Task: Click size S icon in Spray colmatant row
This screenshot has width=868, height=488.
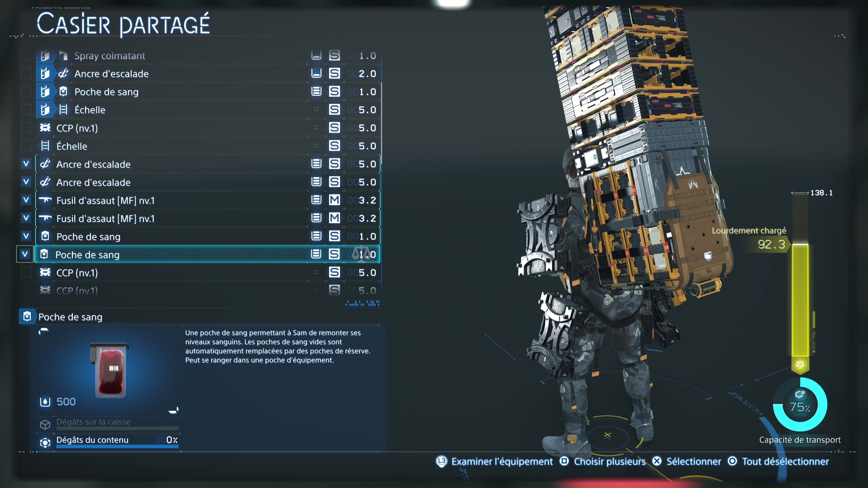Action: 335,55
